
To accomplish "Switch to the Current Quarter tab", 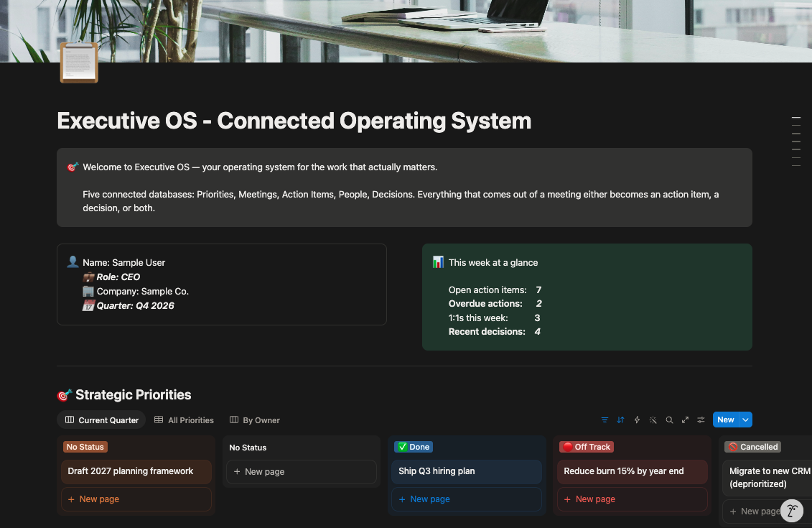I will click(x=101, y=420).
